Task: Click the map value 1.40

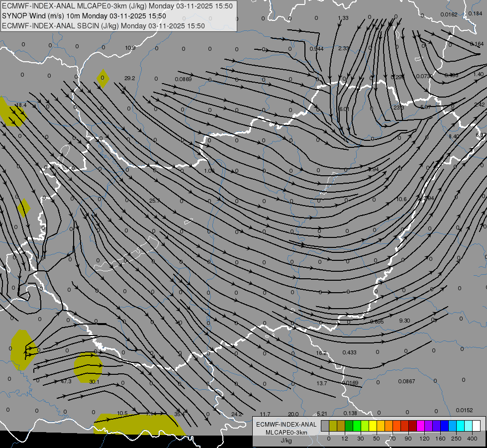Action: pyautogui.click(x=479, y=74)
